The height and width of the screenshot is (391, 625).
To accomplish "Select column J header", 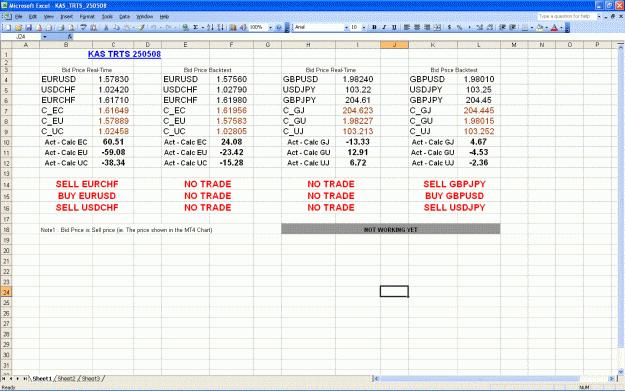I will point(394,45).
